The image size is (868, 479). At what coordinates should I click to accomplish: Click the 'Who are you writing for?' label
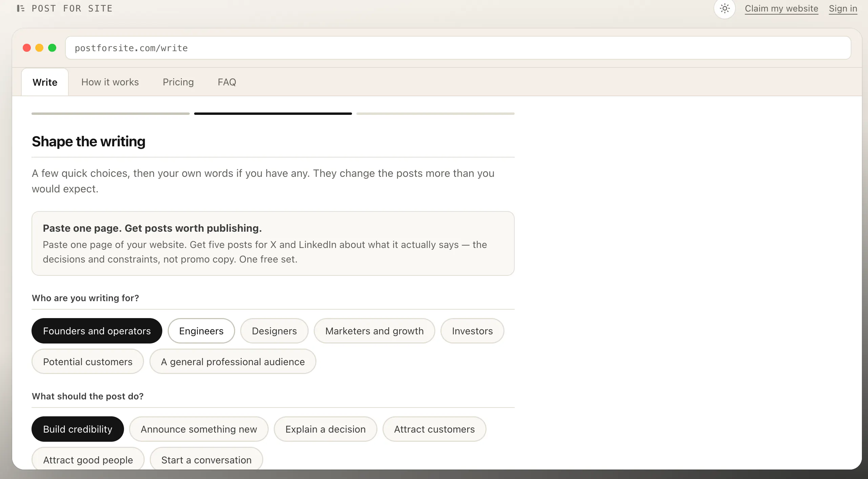[85, 298]
